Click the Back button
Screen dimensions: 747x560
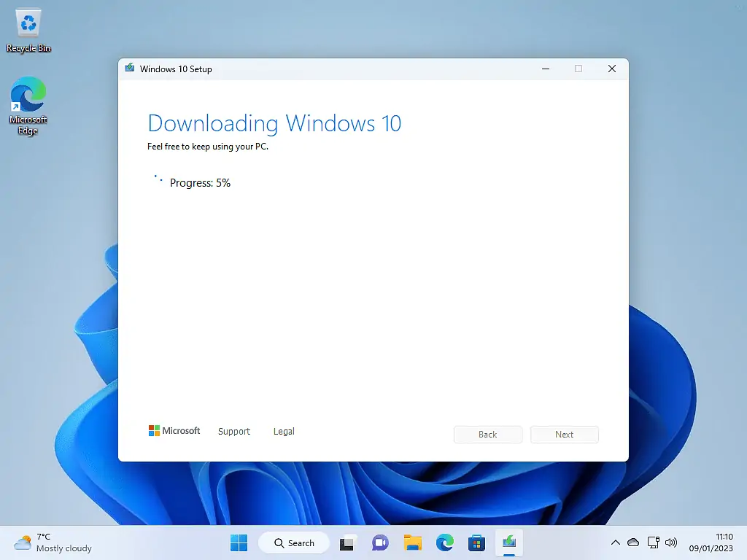[x=487, y=434]
